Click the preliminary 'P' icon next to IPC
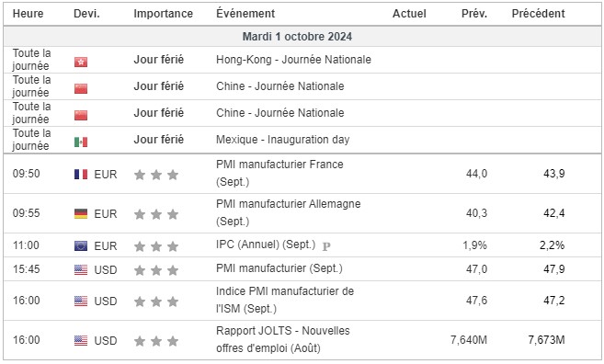 tap(326, 245)
